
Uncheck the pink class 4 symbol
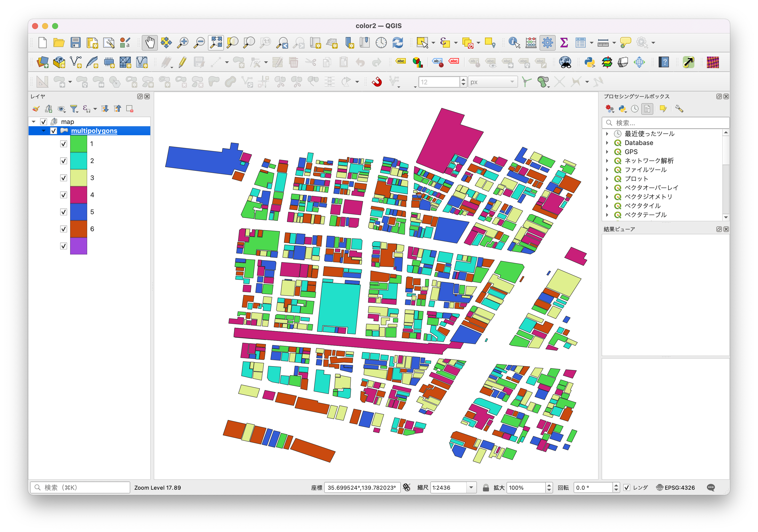(x=63, y=195)
